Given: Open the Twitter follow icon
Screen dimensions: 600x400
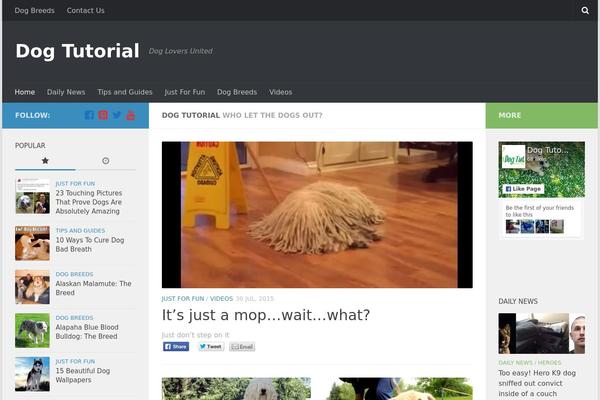Looking at the screenshot, I should [117, 115].
